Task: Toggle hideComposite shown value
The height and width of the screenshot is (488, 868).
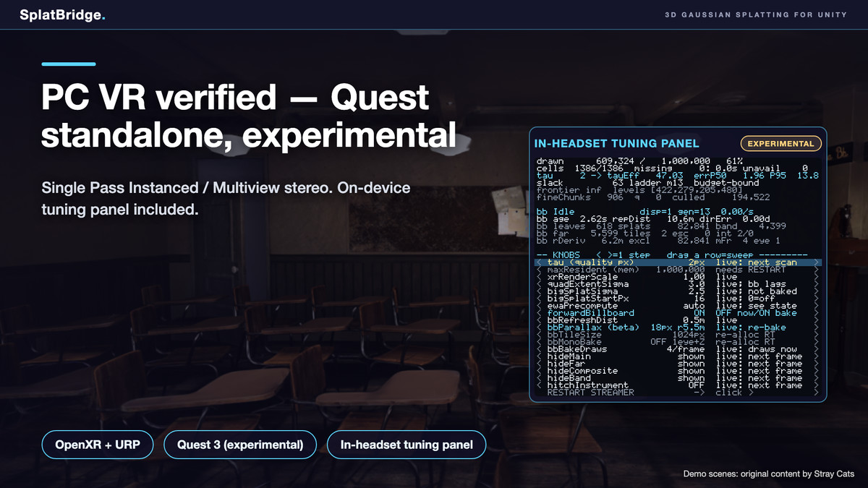Action: (691, 371)
